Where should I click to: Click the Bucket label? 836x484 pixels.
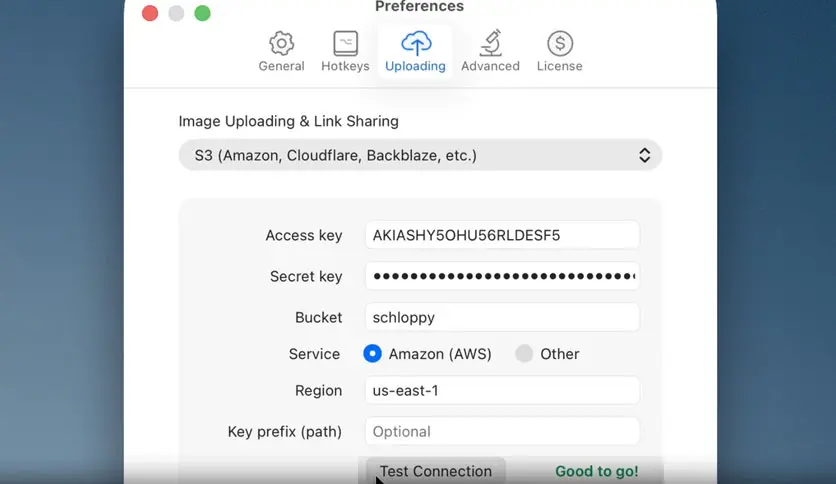coord(318,318)
